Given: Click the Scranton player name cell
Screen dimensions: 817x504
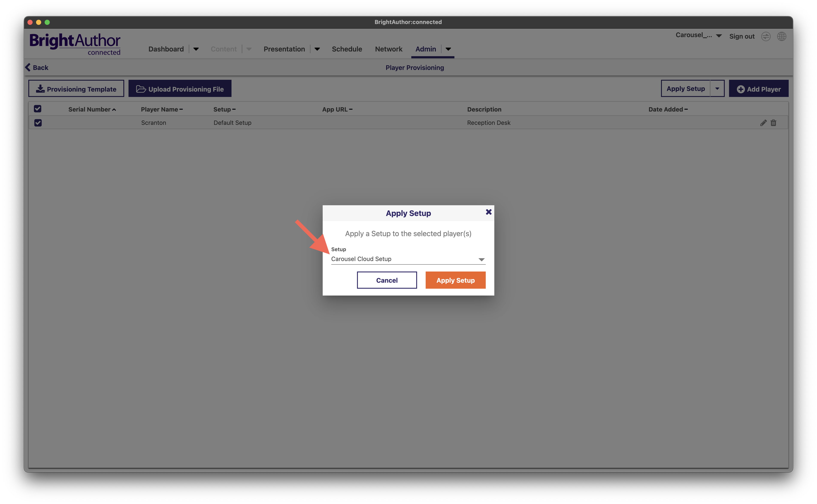Looking at the screenshot, I should 153,123.
